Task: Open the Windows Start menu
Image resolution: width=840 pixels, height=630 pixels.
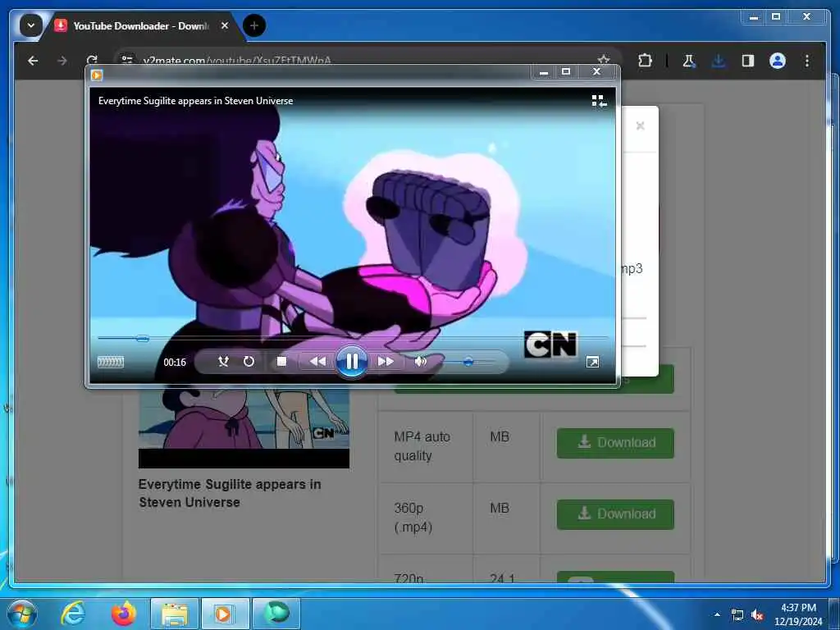Action: point(21,614)
